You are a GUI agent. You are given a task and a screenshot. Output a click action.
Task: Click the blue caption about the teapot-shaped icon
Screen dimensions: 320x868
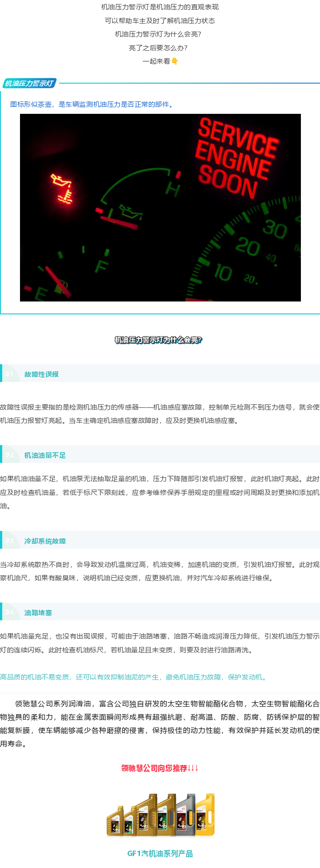pos(92,104)
